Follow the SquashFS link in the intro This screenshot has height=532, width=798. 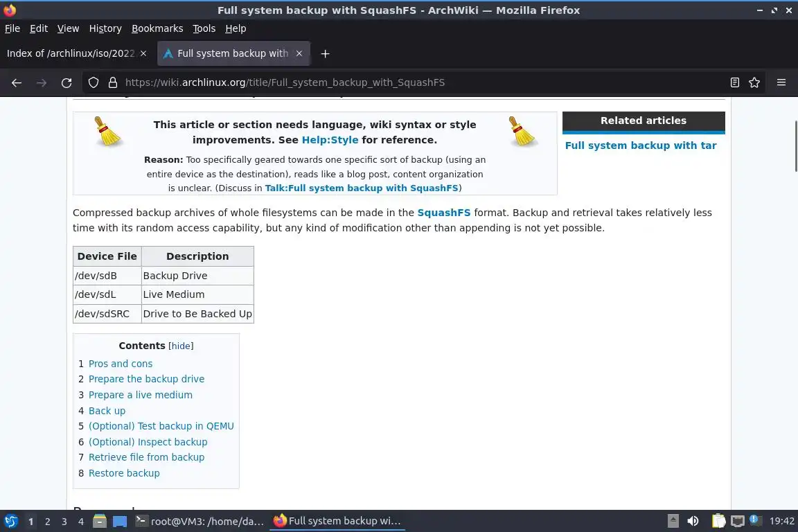click(444, 213)
